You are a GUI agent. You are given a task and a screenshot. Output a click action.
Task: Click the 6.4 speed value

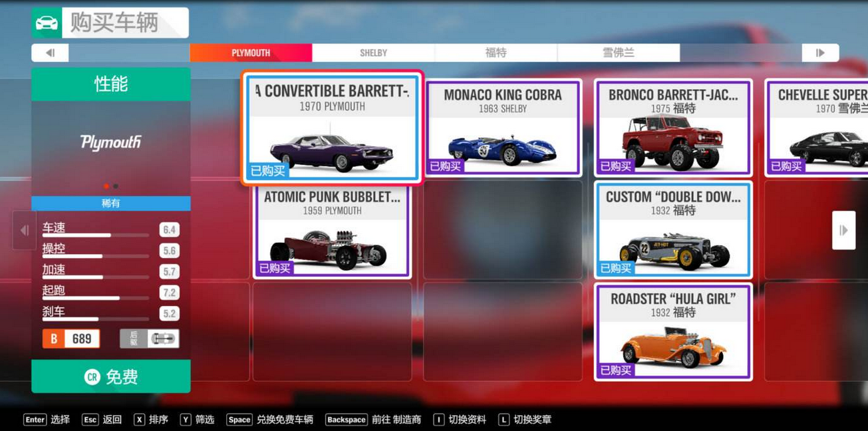[169, 230]
